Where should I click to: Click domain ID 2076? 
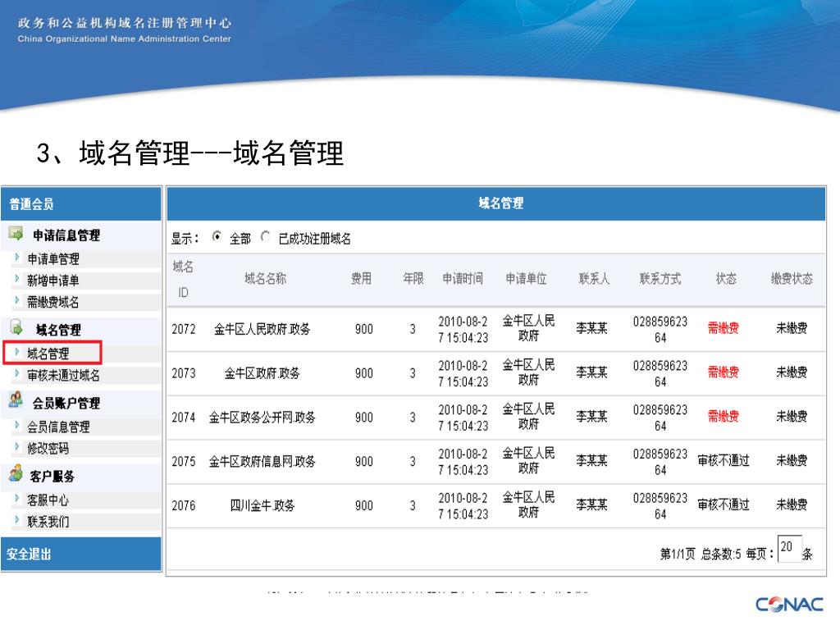[183, 505]
